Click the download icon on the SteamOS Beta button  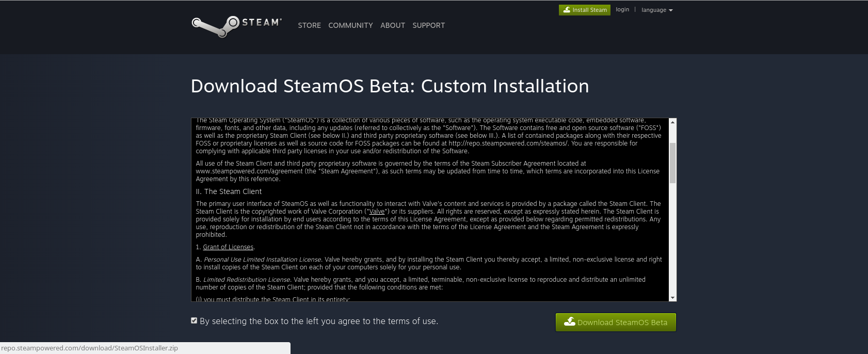coord(570,321)
